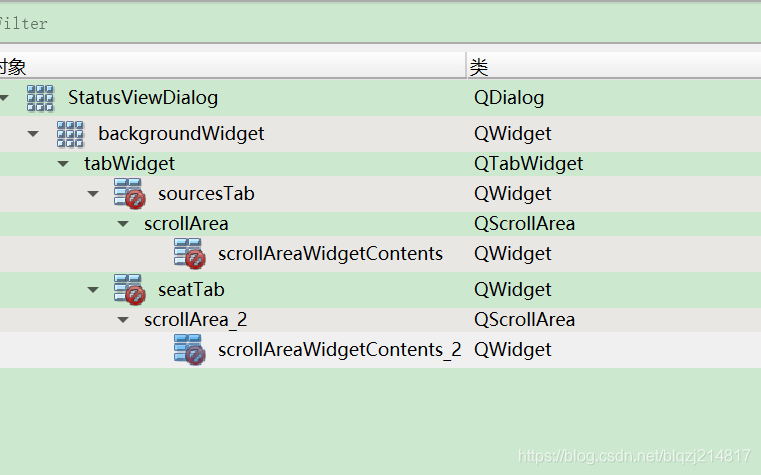The height and width of the screenshot is (475, 761).
Task: Collapse the seatTab tree node
Action: pos(93,290)
